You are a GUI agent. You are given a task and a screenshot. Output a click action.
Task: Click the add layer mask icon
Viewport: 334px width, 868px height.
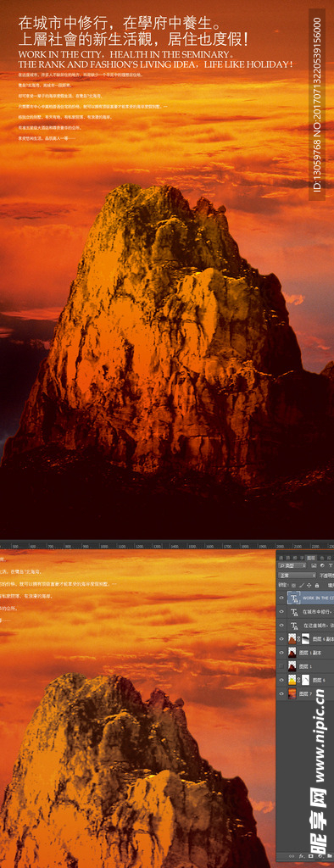(311, 856)
